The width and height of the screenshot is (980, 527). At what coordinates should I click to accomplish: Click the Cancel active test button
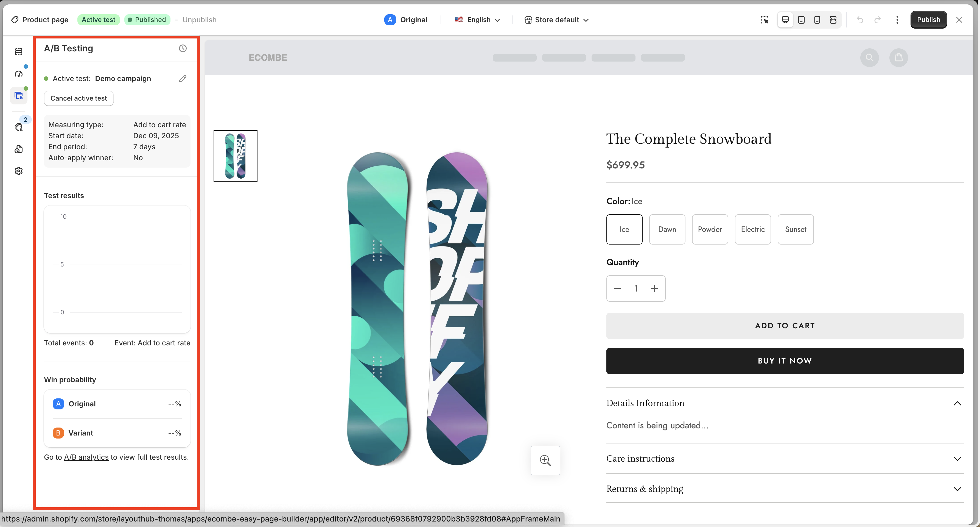(x=79, y=98)
